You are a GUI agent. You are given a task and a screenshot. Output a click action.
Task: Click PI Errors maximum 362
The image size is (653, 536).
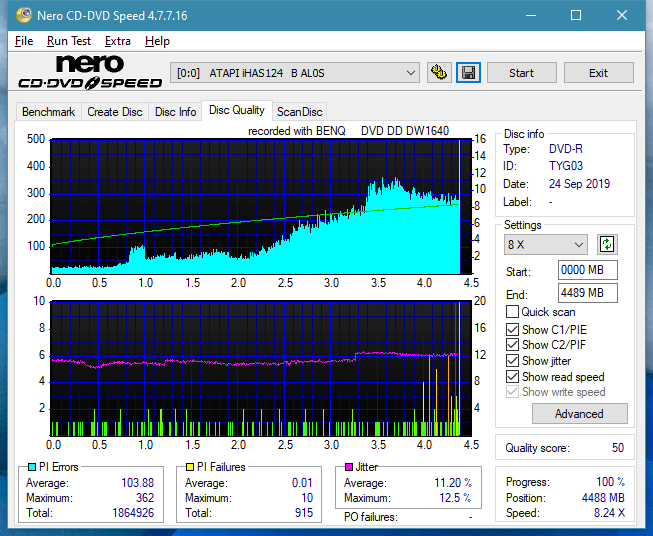145,498
